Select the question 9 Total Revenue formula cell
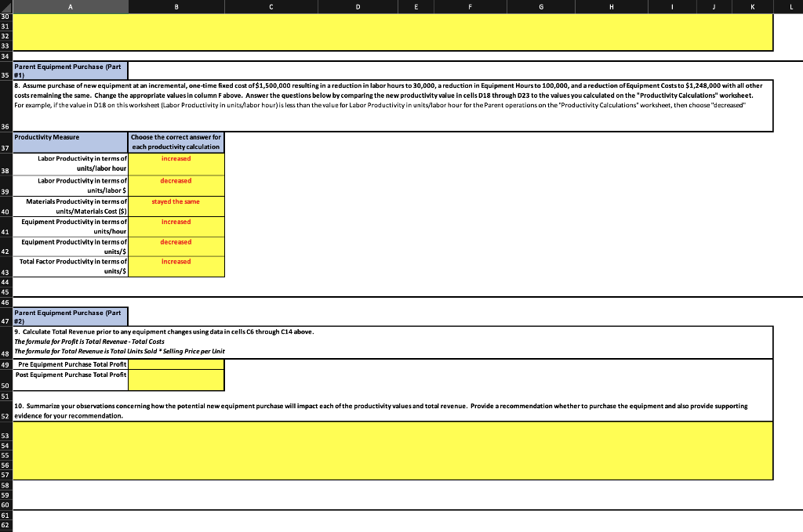The height and width of the screenshot is (532, 803). click(392, 342)
